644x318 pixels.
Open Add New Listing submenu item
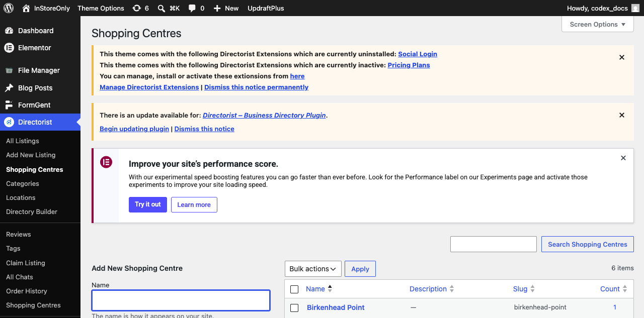tap(31, 155)
